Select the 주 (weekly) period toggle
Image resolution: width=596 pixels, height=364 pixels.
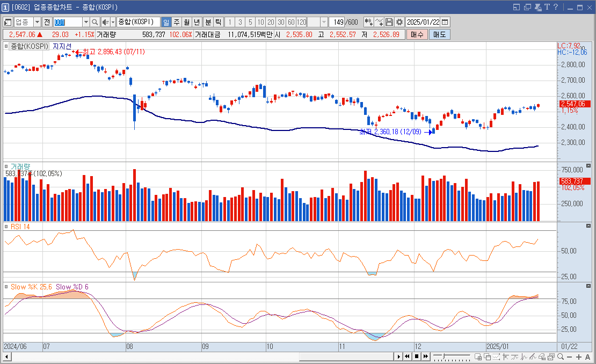pos(177,22)
